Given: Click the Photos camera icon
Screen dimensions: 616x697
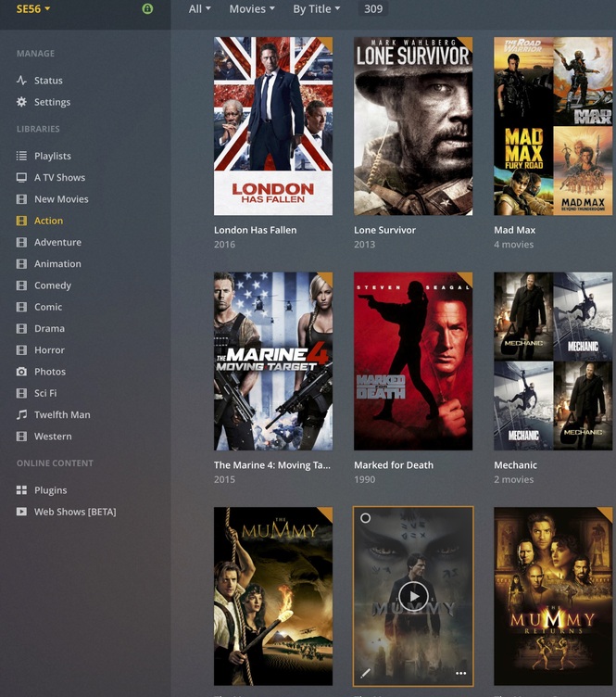Looking at the screenshot, I should 21,371.
